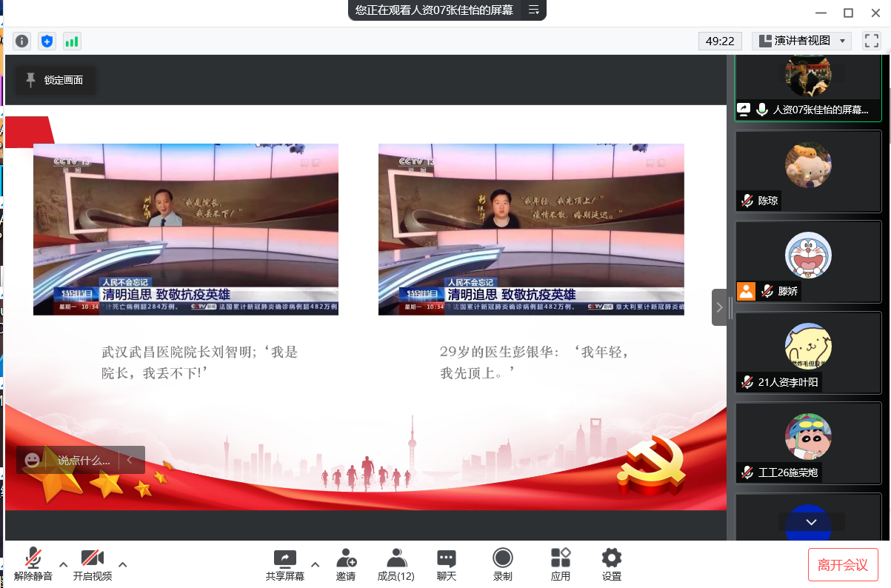
Task: Click the meeting info icon
Action: (22, 41)
